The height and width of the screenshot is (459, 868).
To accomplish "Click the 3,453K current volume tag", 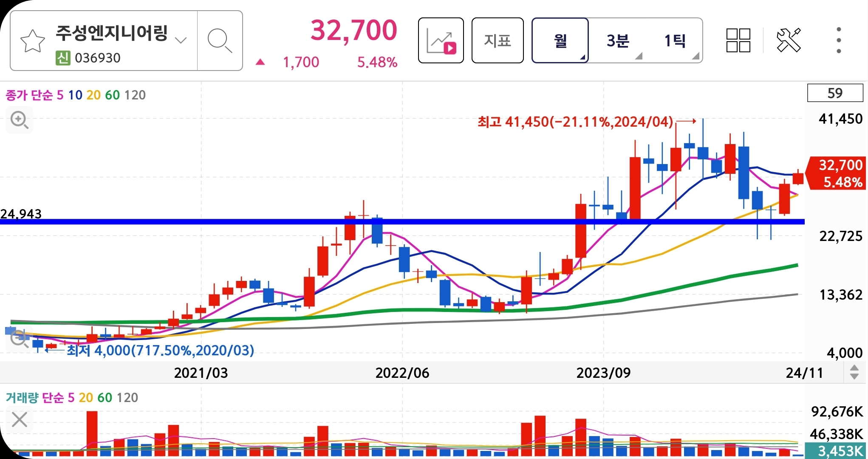I will coord(836,450).
